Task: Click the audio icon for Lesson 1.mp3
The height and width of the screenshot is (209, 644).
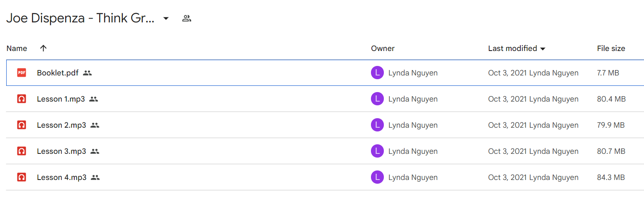Action: coord(22,99)
